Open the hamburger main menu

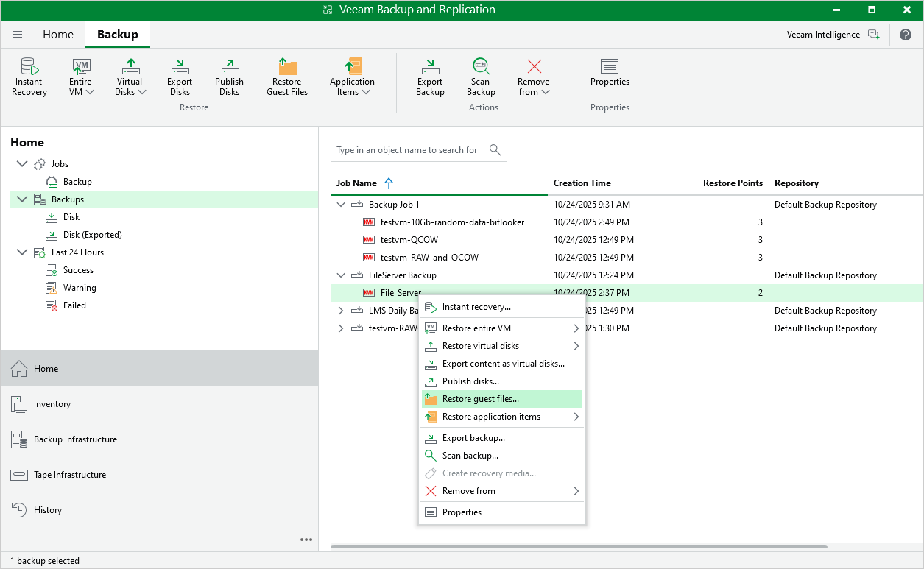pos(18,35)
